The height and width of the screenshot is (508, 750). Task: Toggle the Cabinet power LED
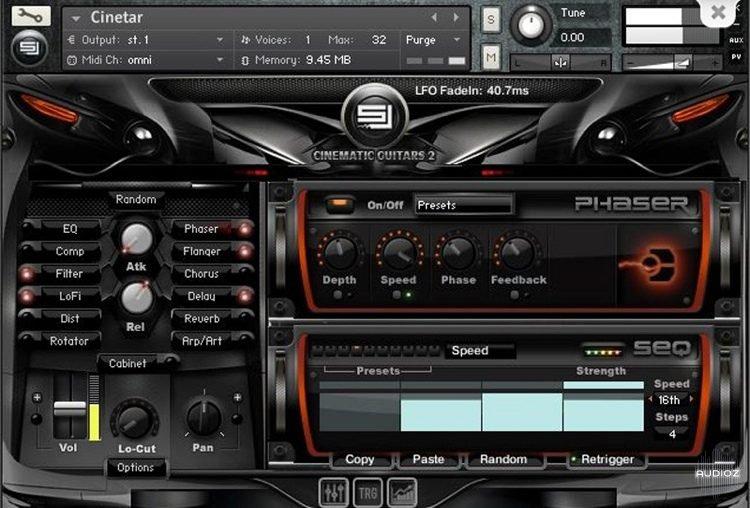(170, 362)
